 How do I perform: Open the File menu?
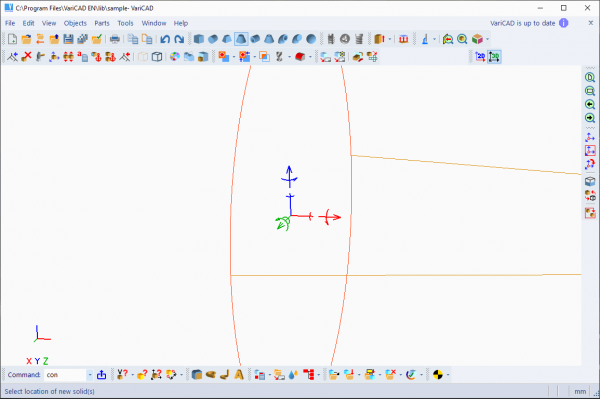point(10,23)
